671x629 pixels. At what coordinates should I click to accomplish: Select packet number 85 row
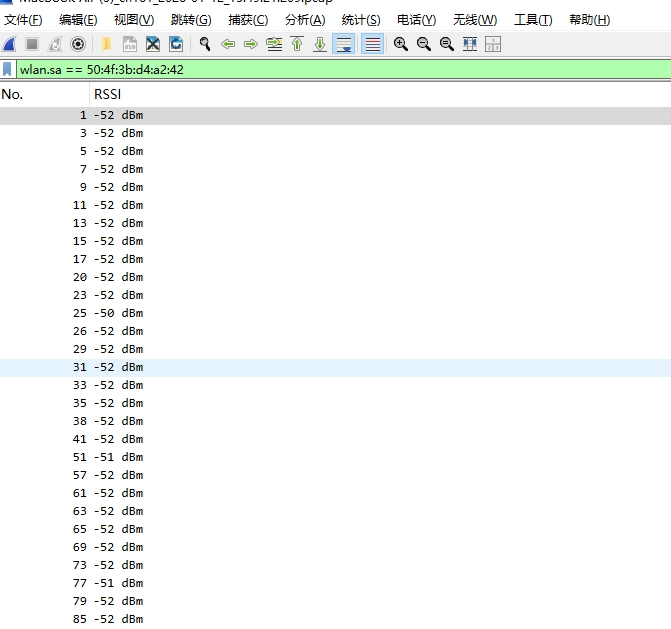(336, 619)
